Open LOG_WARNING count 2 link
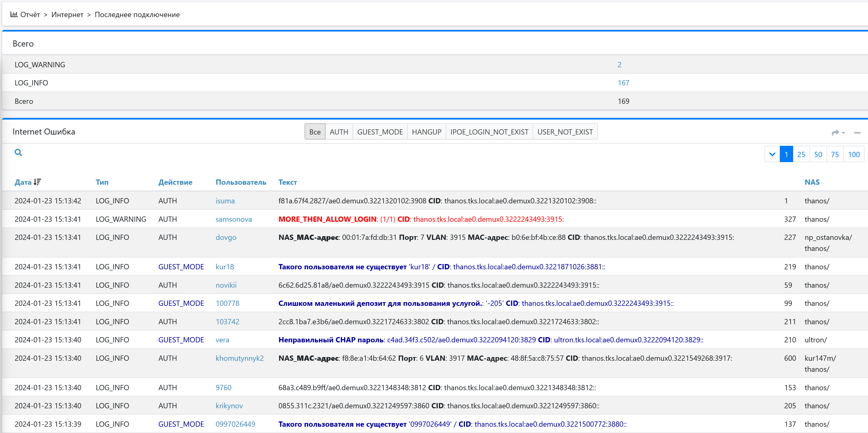The image size is (868, 433). (x=619, y=64)
